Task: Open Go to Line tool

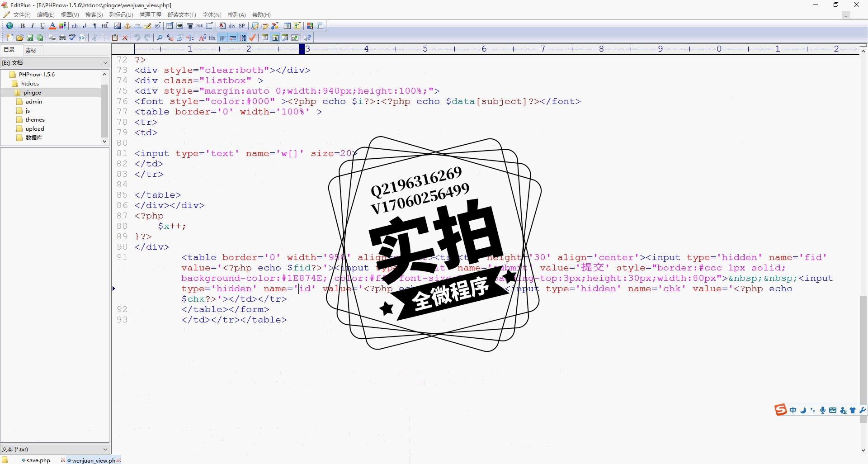Action: [190, 38]
